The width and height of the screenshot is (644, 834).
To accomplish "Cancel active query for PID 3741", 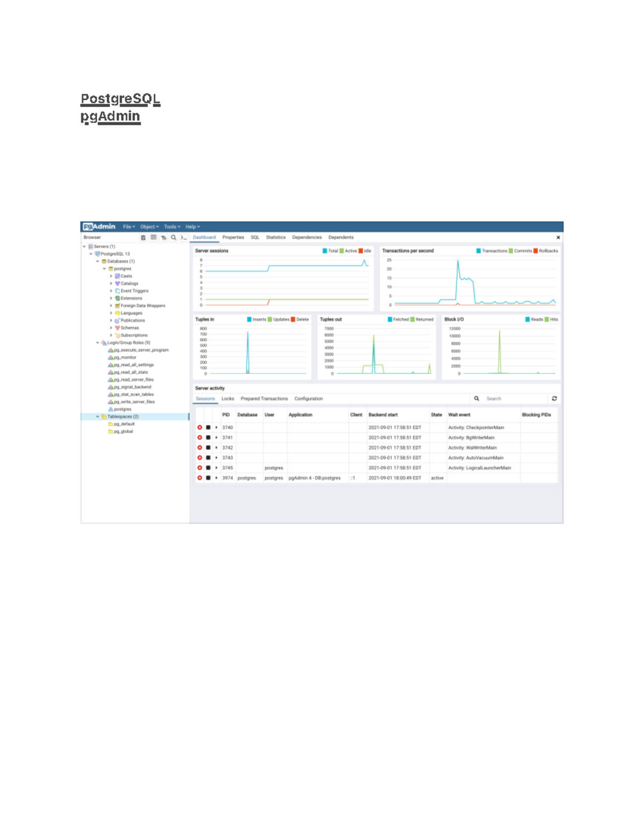I will point(208,438).
